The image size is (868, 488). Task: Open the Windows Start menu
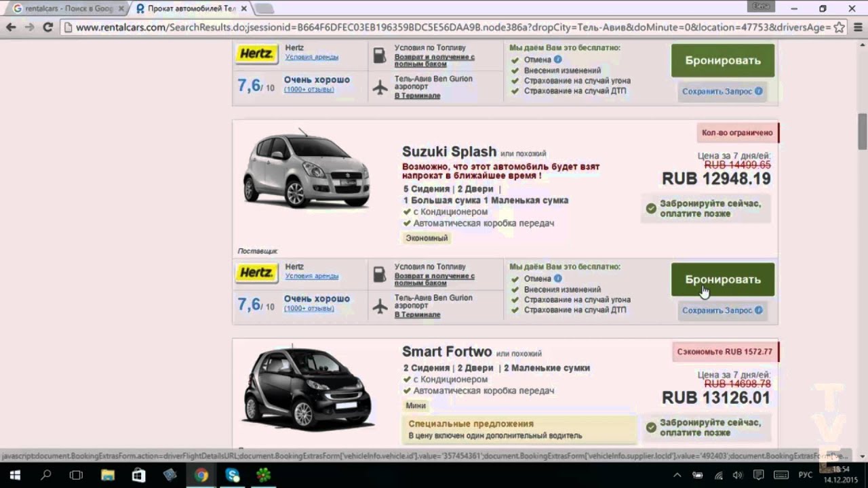[14, 475]
